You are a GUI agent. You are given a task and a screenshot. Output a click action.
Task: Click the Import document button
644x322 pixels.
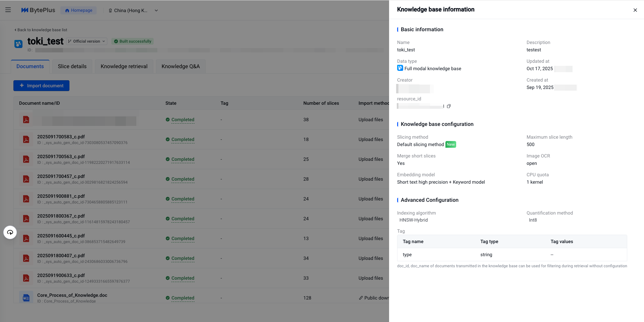pyautogui.click(x=41, y=86)
